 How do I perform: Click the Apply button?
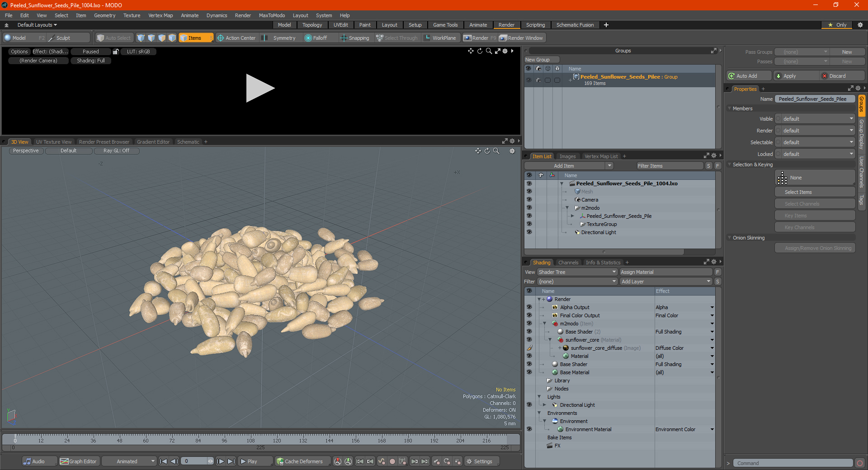pyautogui.click(x=795, y=76)
